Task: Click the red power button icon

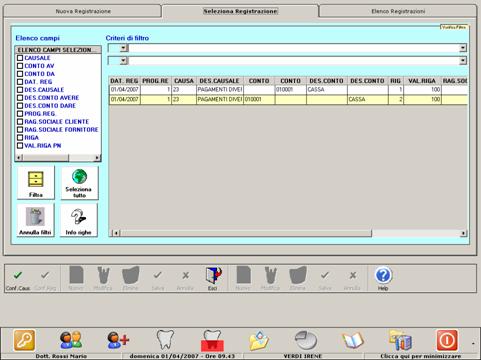Action: (447, 340)
